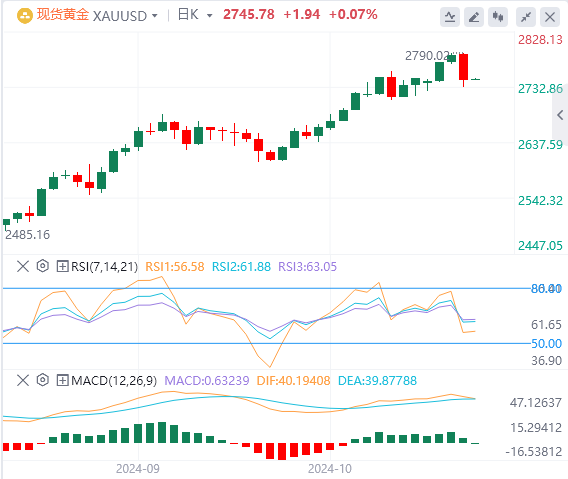The width and height of the screenshot is (568, 479).
Task: Open MACD indicator settings hexagon icon
Action: pyautogui.click(x=43, y=380)
